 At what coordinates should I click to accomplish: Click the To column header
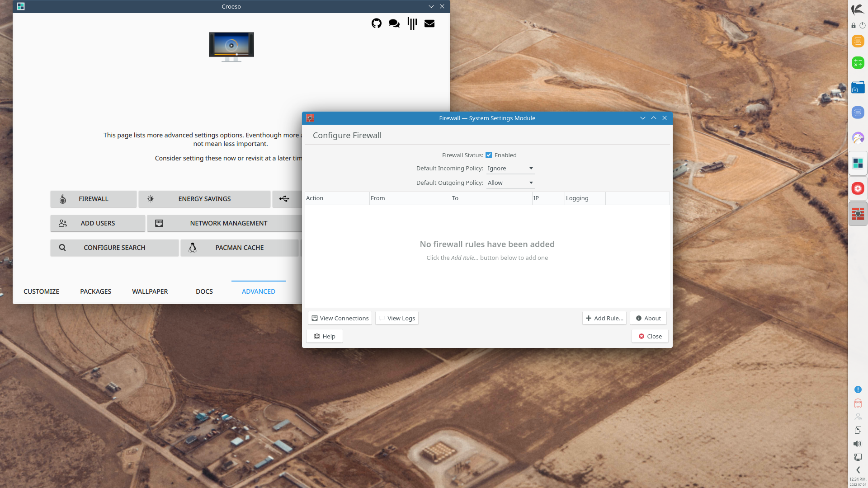[x=491, y=198]
